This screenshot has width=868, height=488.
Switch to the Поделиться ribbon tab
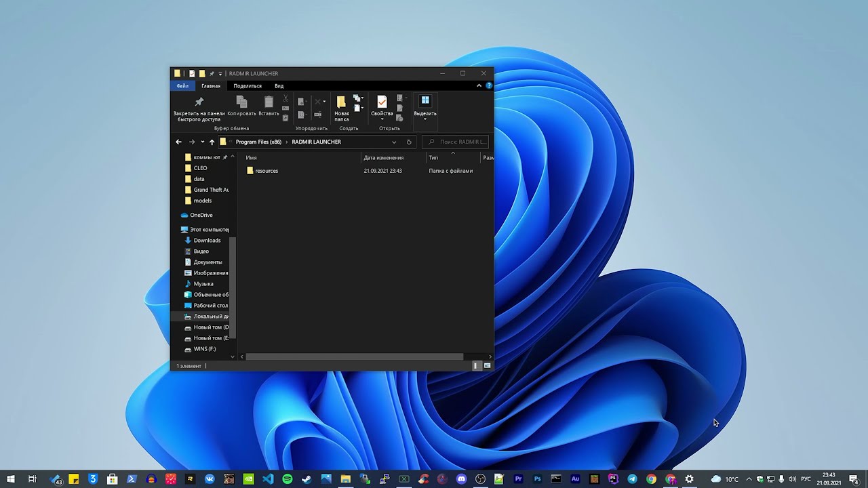click(248, 86)
